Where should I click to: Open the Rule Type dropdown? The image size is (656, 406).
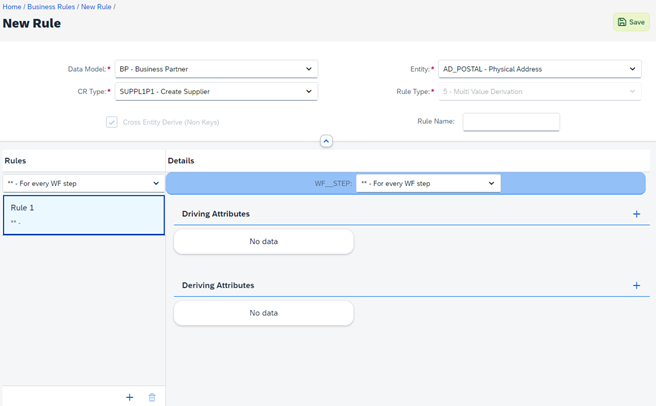coord(540,91)
